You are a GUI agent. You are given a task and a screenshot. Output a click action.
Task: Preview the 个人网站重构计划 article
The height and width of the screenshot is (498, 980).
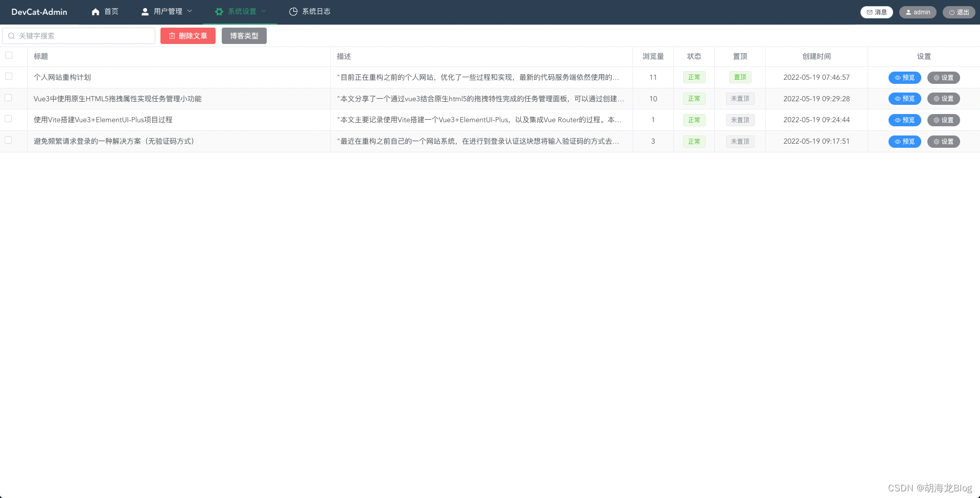(x=905, y=78)
